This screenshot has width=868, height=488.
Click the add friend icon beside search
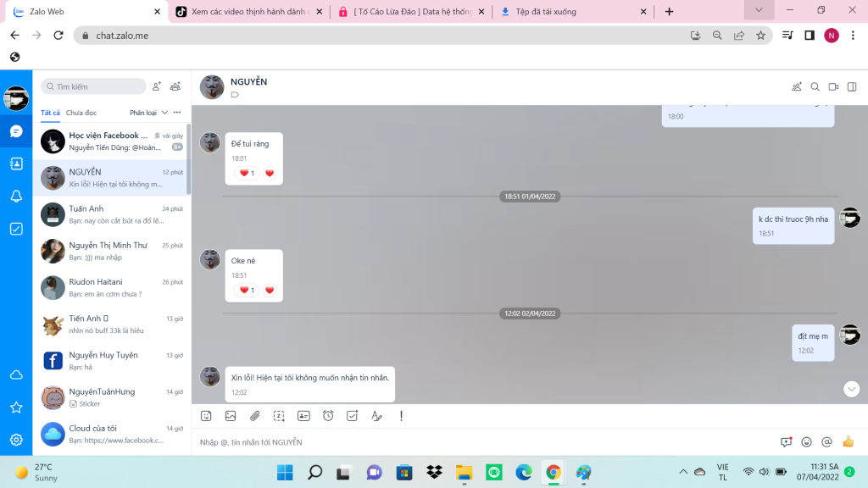[157, 86]
